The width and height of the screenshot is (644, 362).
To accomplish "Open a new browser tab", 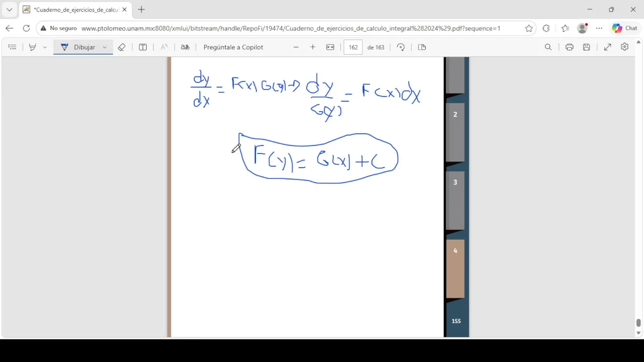I will [x=141, y=10].
